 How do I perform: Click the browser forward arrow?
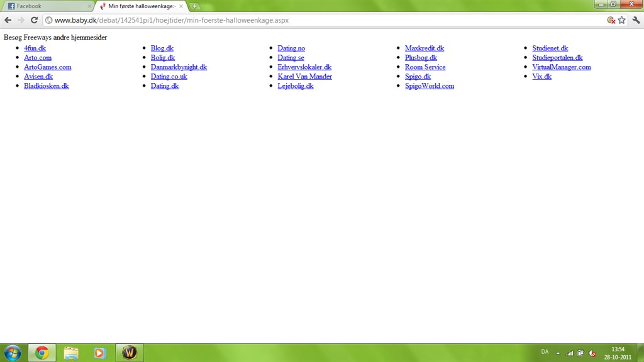point(21,20)
